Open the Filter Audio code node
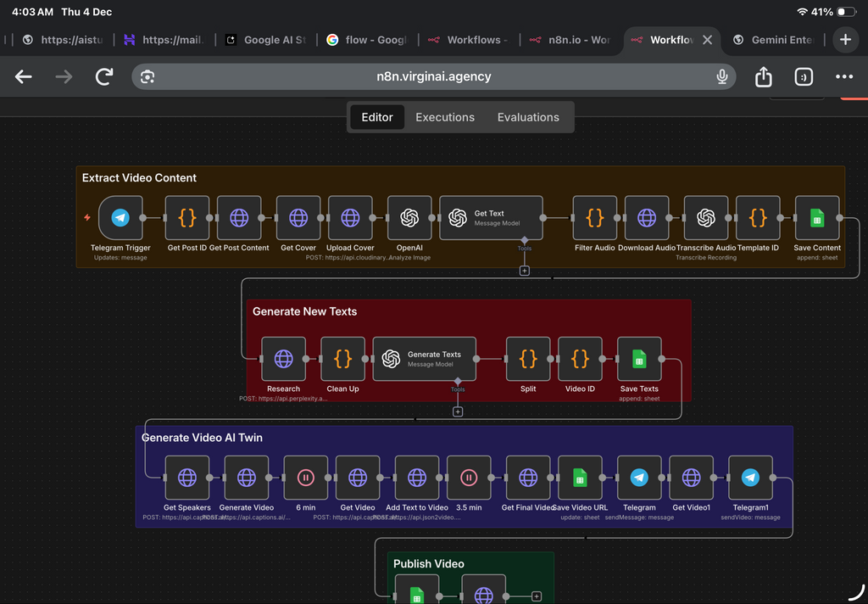Screen dimensions: 868x604 [x=594, y=217]
